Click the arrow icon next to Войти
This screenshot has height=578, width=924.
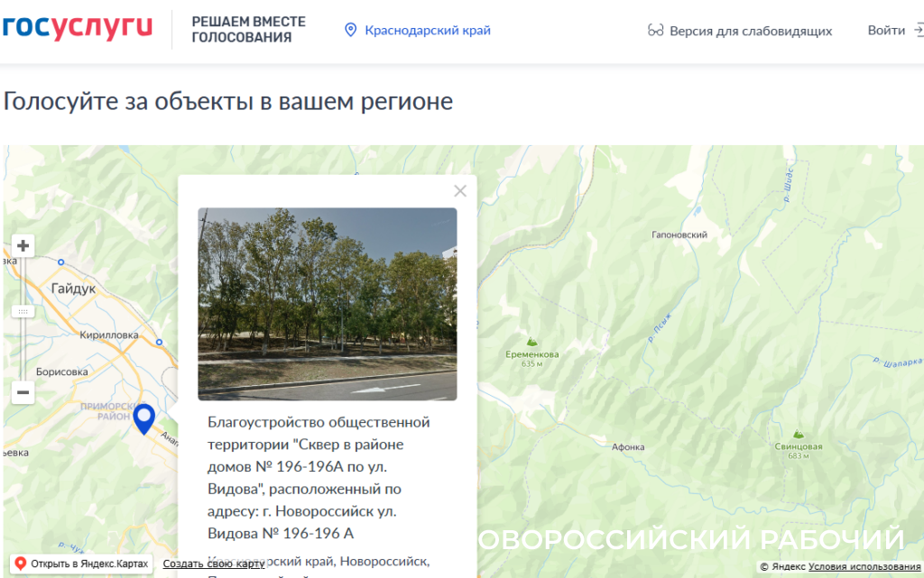(918, 31)
